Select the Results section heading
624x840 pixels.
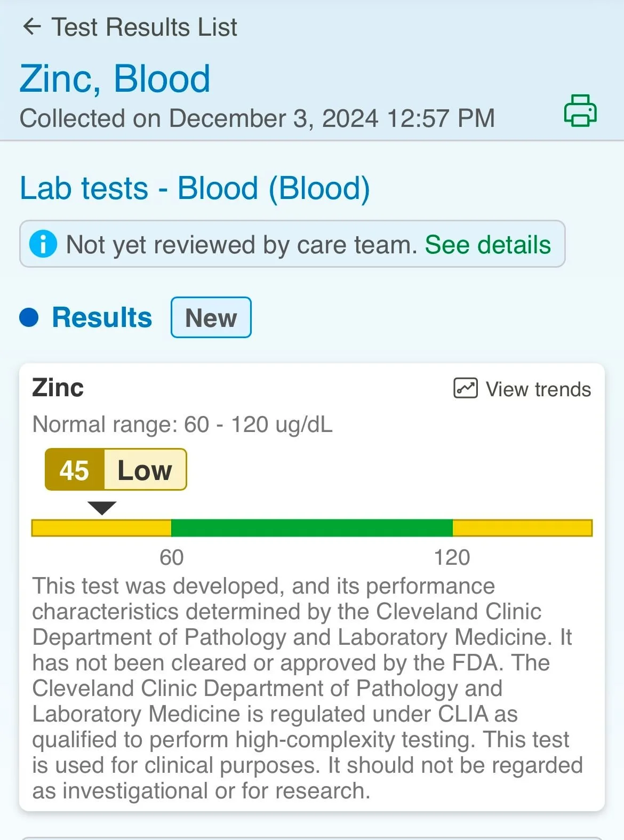(102, 317)
